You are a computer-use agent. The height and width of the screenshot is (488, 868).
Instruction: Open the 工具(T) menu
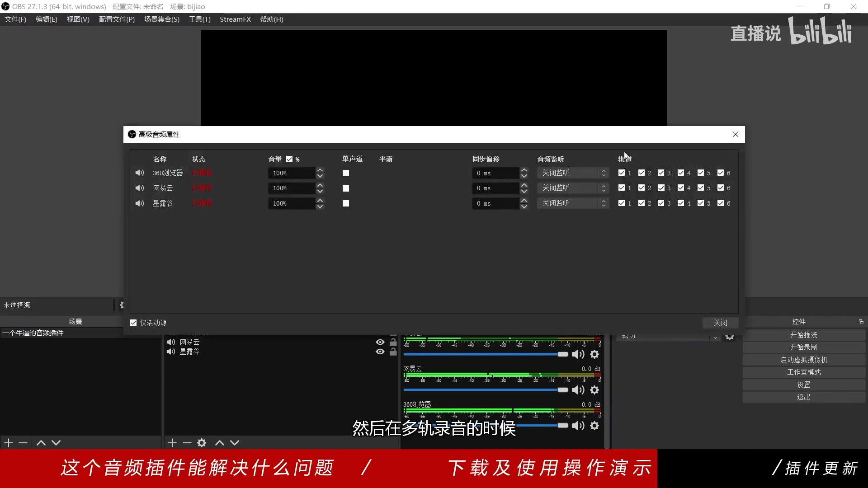(x=199, y=19)
